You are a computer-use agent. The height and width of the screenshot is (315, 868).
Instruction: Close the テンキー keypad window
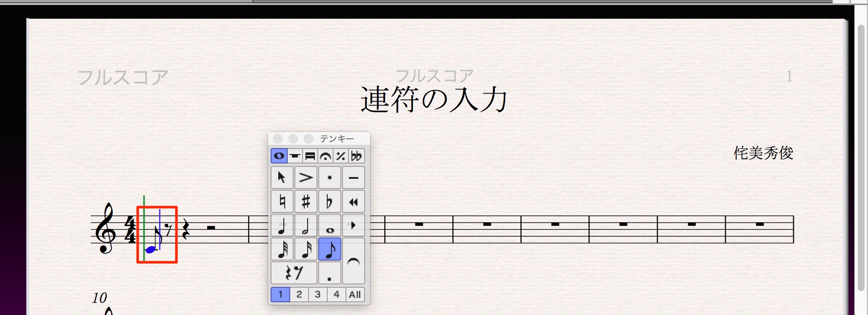tap(278, 139)
